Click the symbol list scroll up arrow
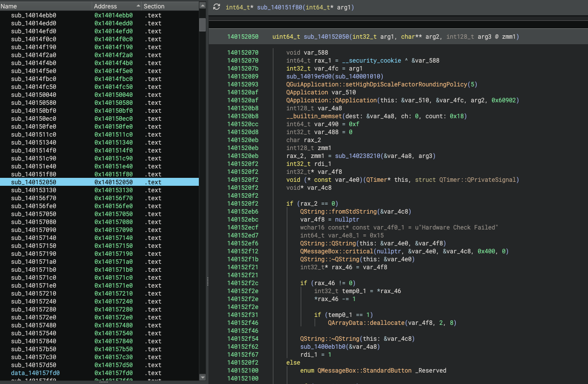The height and width of the screenshot is (384, 588). coord(202,5)
